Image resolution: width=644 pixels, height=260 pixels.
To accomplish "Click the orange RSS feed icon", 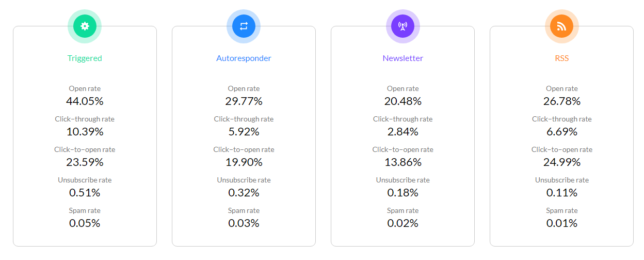I will 561,26.
